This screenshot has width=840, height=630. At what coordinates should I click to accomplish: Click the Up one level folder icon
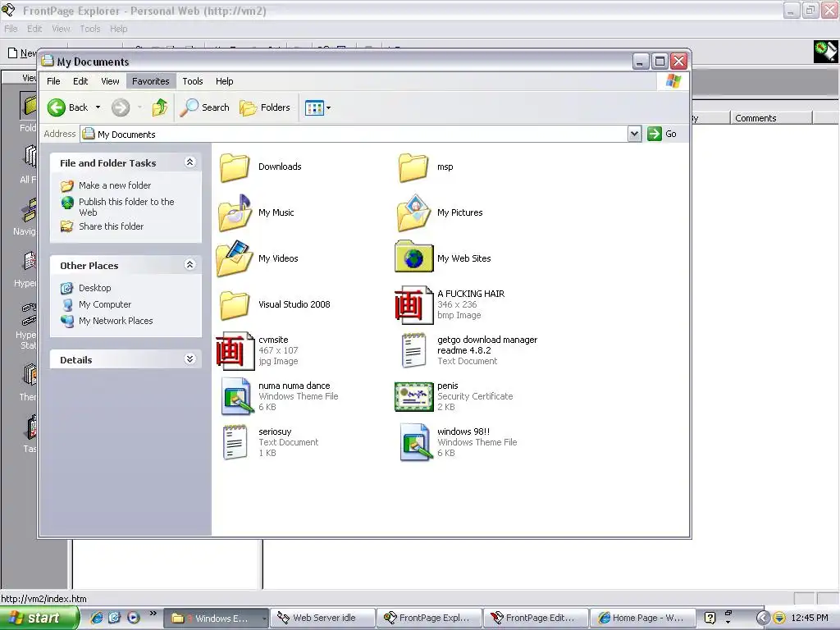[160, 107]
